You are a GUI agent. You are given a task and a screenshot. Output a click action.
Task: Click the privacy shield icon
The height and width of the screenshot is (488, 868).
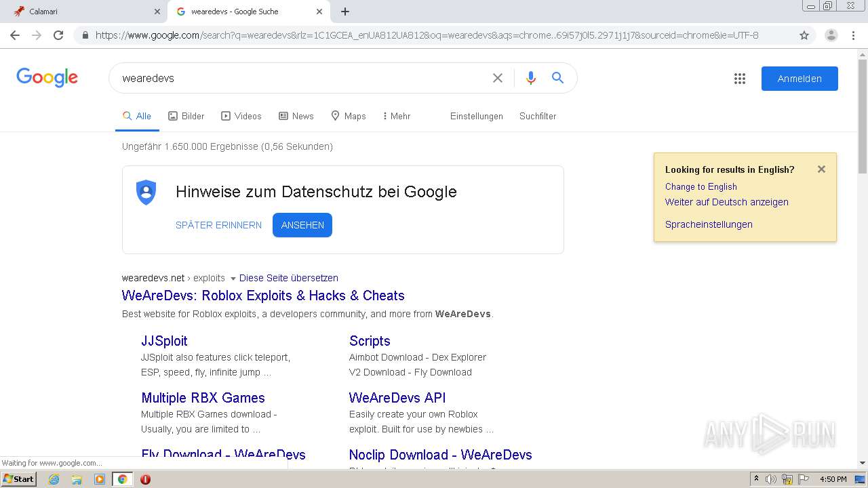[x=146, y=192]
